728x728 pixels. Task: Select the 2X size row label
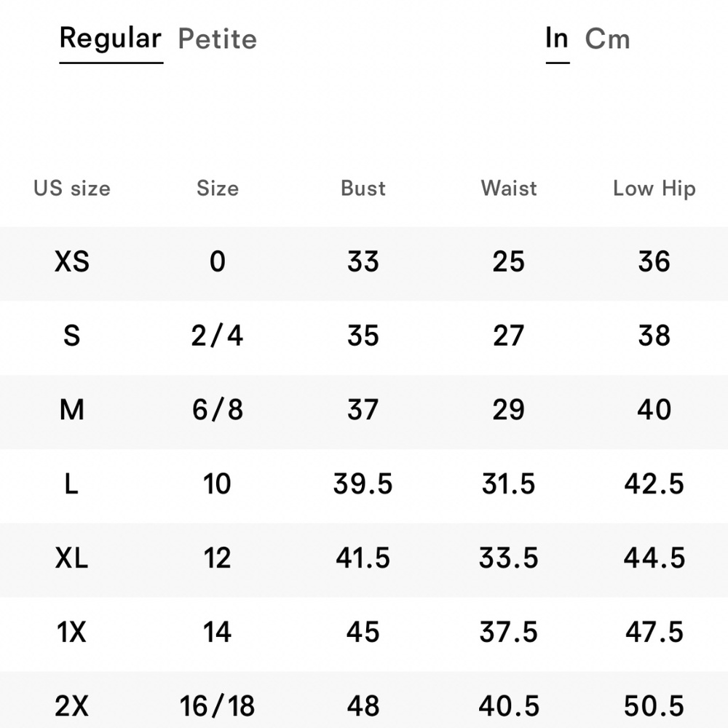[x=71, y=706]
